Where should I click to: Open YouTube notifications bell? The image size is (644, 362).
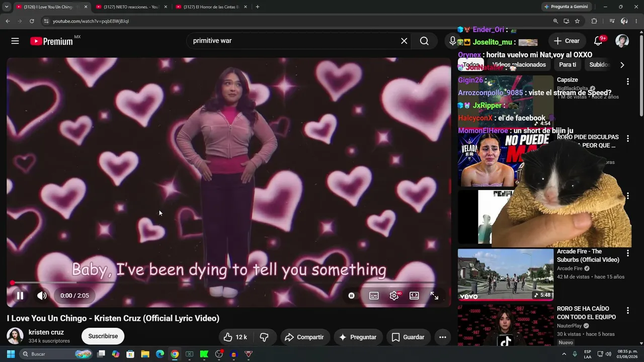pyautogui.click(x=598, y=41)
